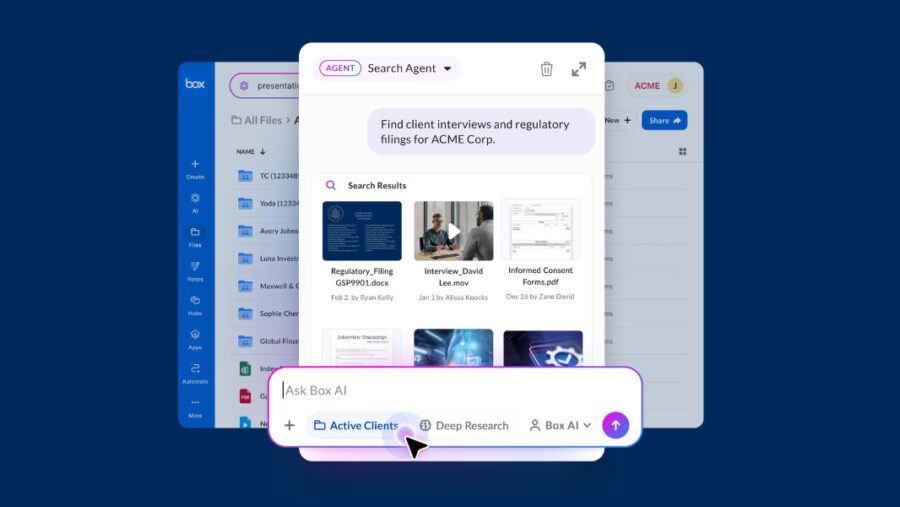Expand the Search Agent panel to full screen

579,69
